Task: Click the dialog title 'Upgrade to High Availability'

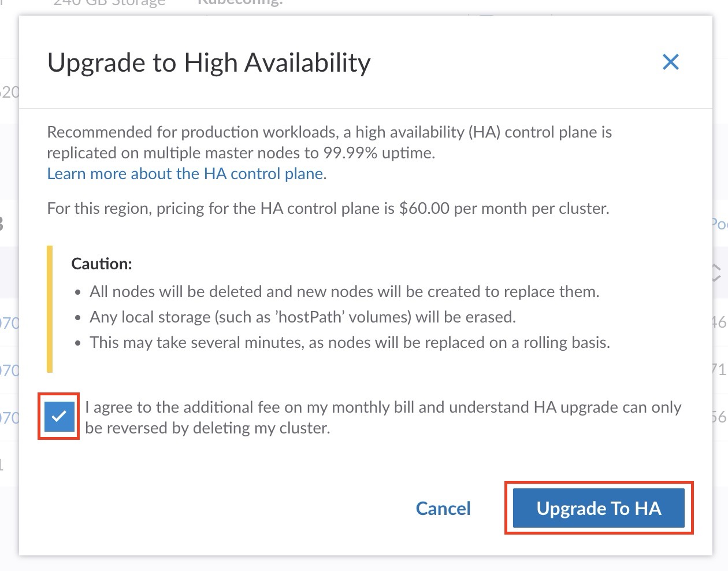Action: click(x=209, y=62)
